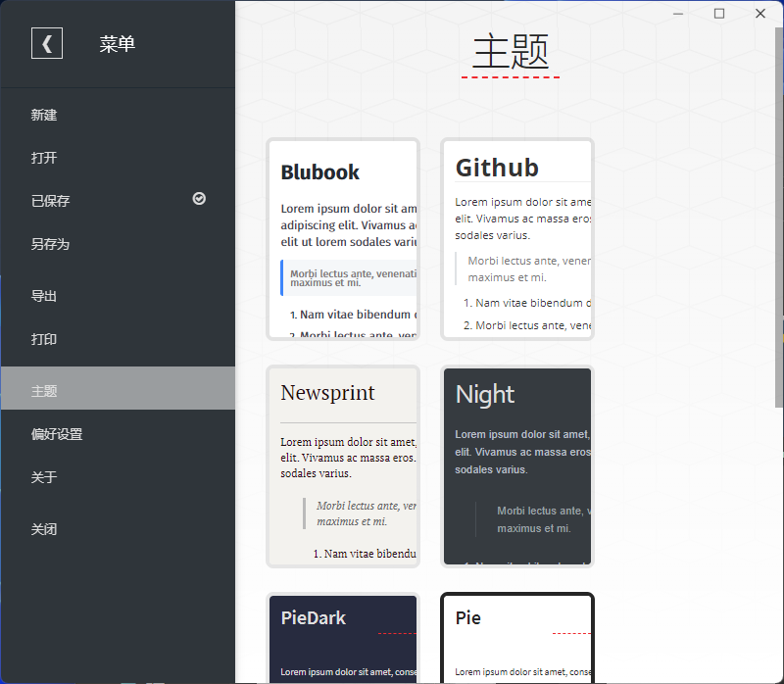Open the 打开 menu entry
The width and height of the screenshot is (784, 684).
pos(44,159)
